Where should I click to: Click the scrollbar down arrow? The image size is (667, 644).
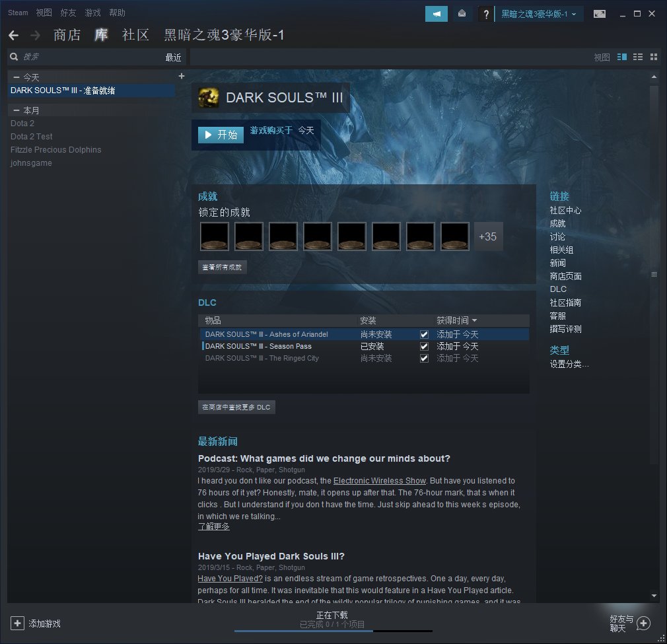[654, 596]
